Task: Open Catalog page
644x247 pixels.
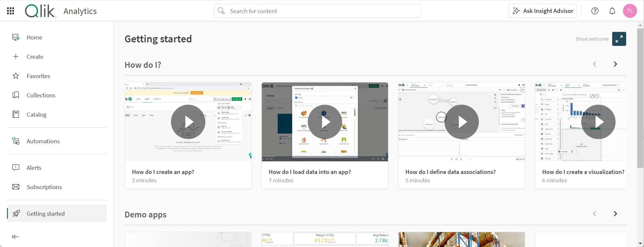Action: coord(57,114)
